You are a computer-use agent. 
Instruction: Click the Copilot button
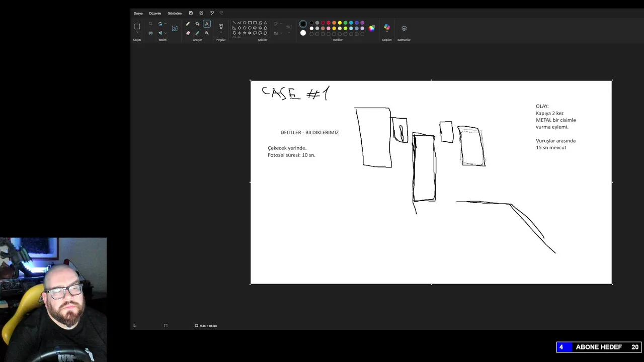tap(387, 27)
